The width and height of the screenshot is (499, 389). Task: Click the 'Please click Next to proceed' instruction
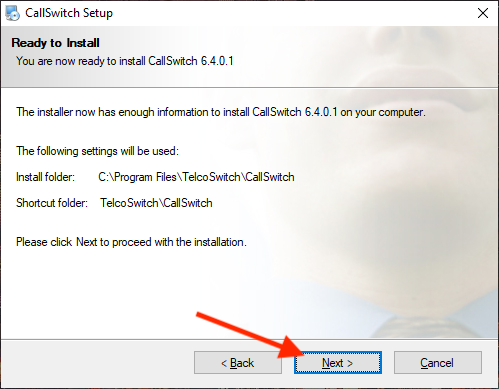(x=131, y=242)
